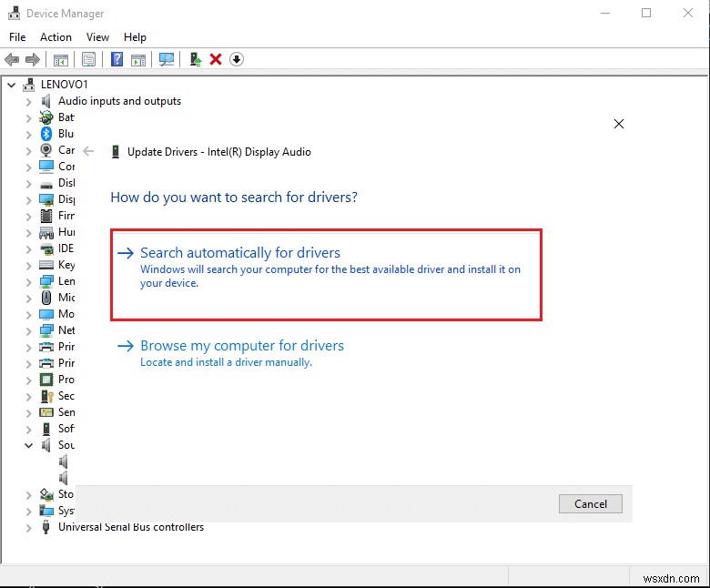Select Universal Serial Bus controllers label
Screen dimensions: 710x588
(x=131, y=527)
